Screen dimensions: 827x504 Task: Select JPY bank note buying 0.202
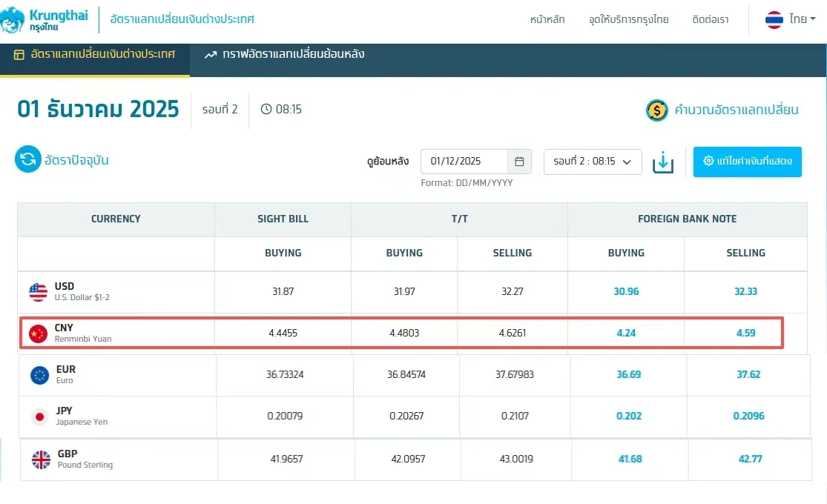coord(629,416)
